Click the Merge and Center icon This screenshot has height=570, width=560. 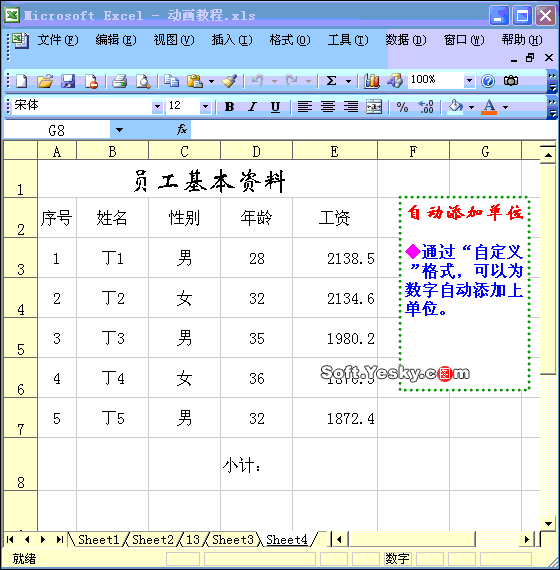point(374,107)
